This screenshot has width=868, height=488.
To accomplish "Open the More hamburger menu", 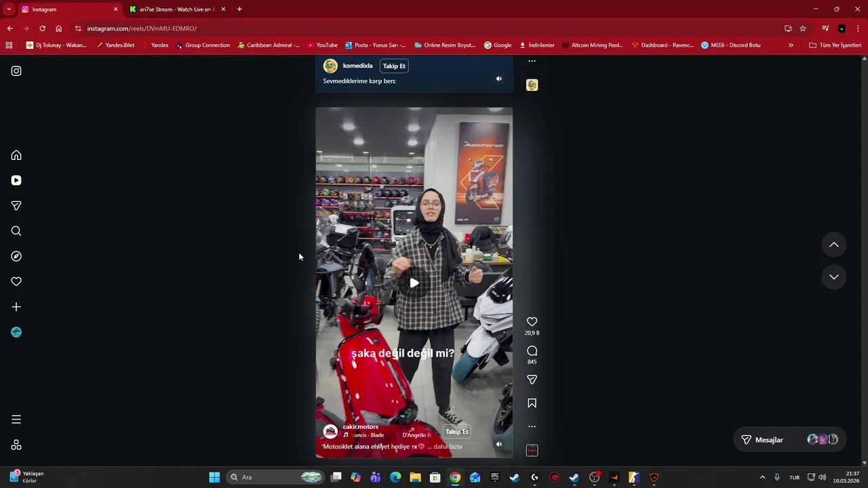I will coord(16,420).
